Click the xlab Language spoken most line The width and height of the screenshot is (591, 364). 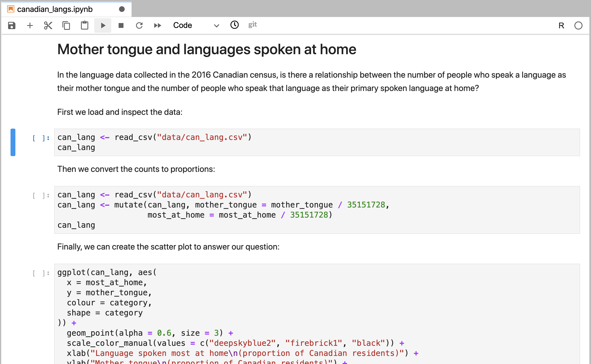coord(243,353)
